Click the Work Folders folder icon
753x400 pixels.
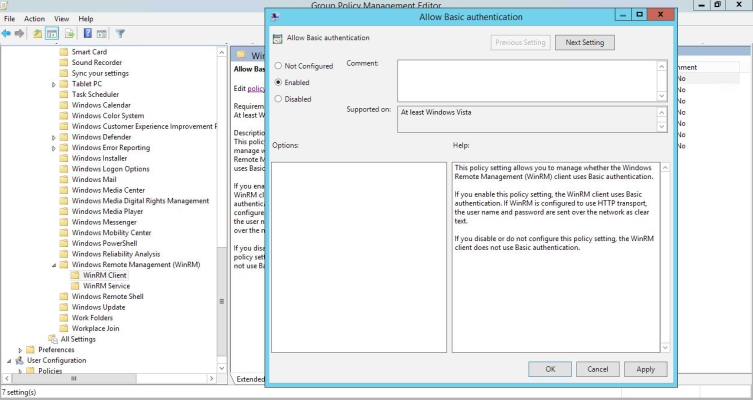coord(63,318)
